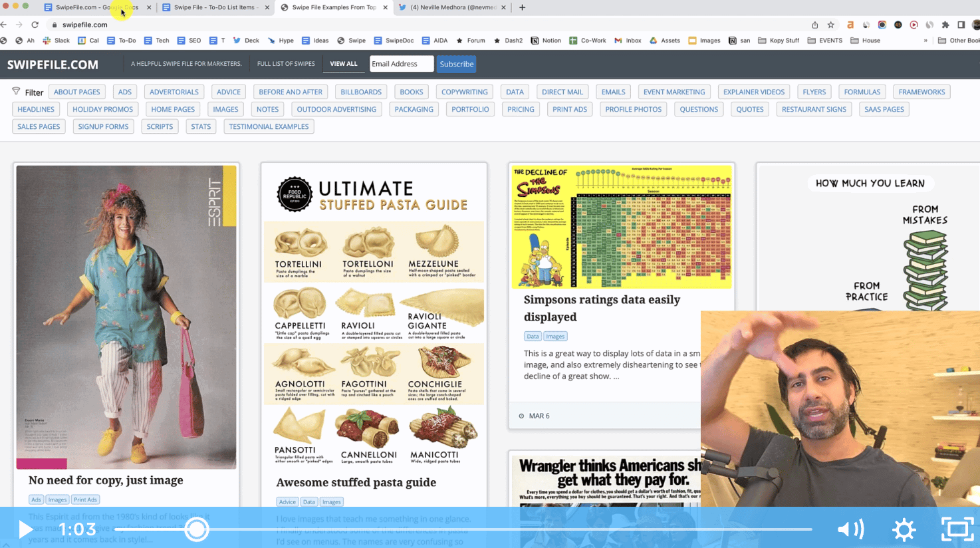Filter by HEADLINES tag
The height and width of the screenshot is (548, 980).
(x=36, y=109)
